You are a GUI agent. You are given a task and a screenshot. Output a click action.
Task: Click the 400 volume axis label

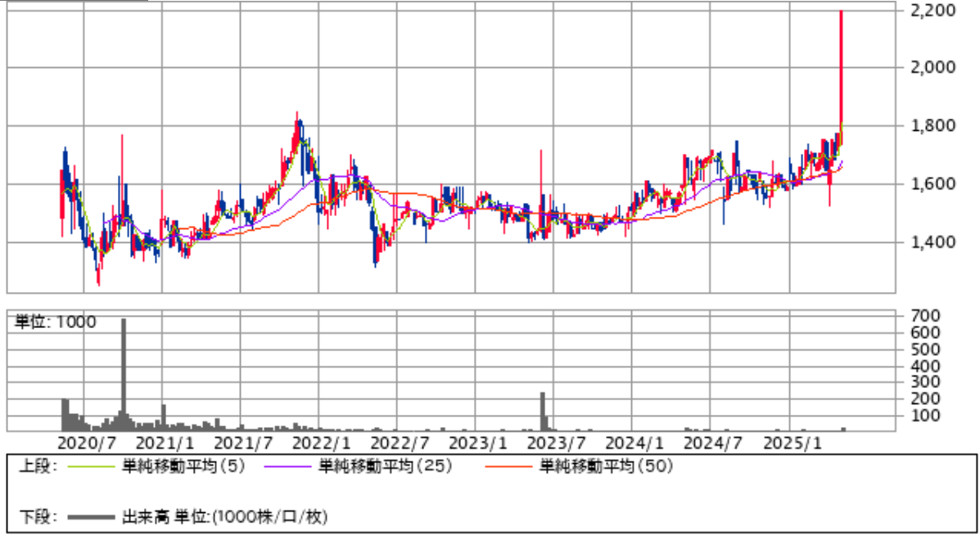(926, 366)
